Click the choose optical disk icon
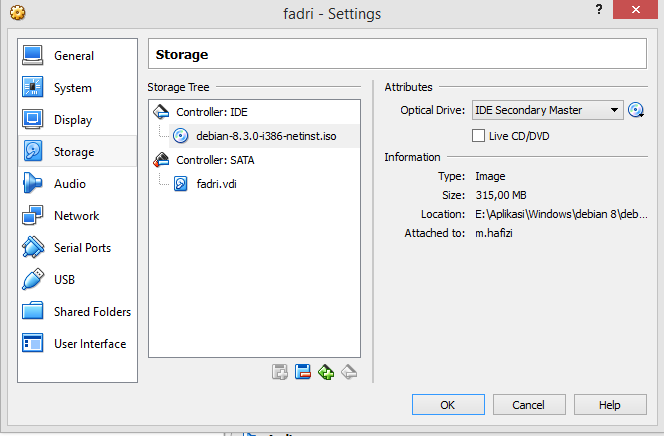The height and width of the screenshot is (436, 664). point(636,110)
